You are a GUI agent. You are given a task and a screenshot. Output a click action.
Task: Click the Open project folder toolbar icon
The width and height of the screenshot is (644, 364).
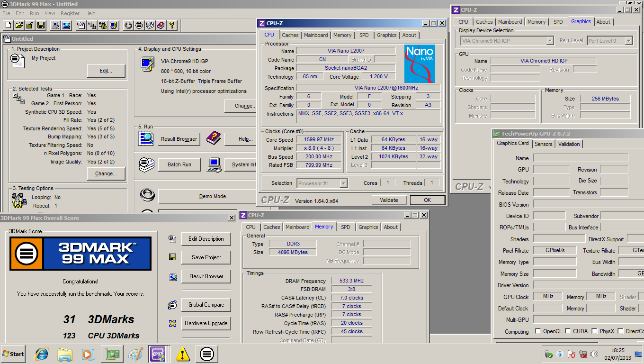coord(19,25)
